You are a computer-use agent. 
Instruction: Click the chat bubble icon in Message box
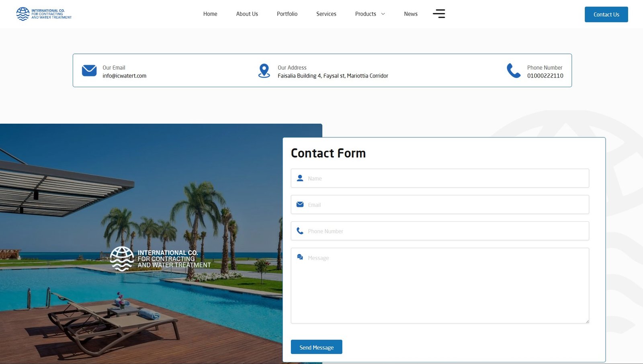click(x=300, y=257)
